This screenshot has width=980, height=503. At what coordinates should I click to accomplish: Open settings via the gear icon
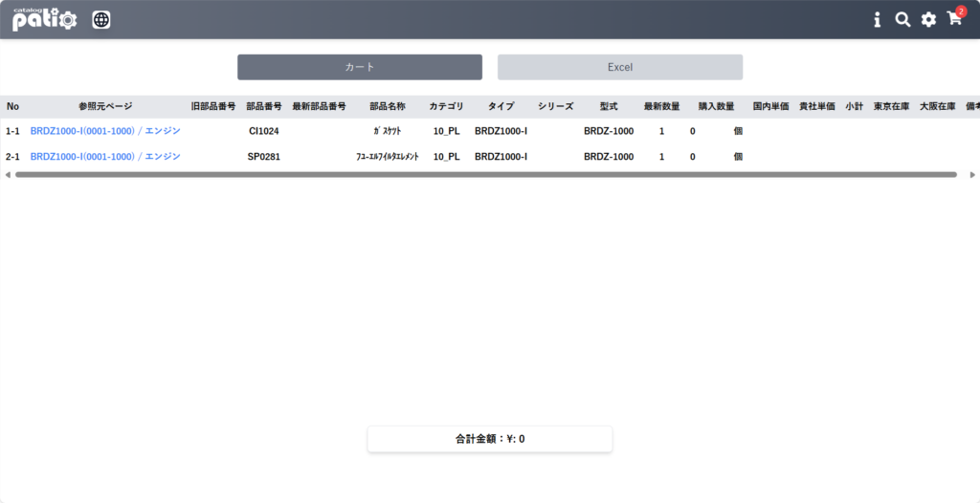[x=928, y=19]
